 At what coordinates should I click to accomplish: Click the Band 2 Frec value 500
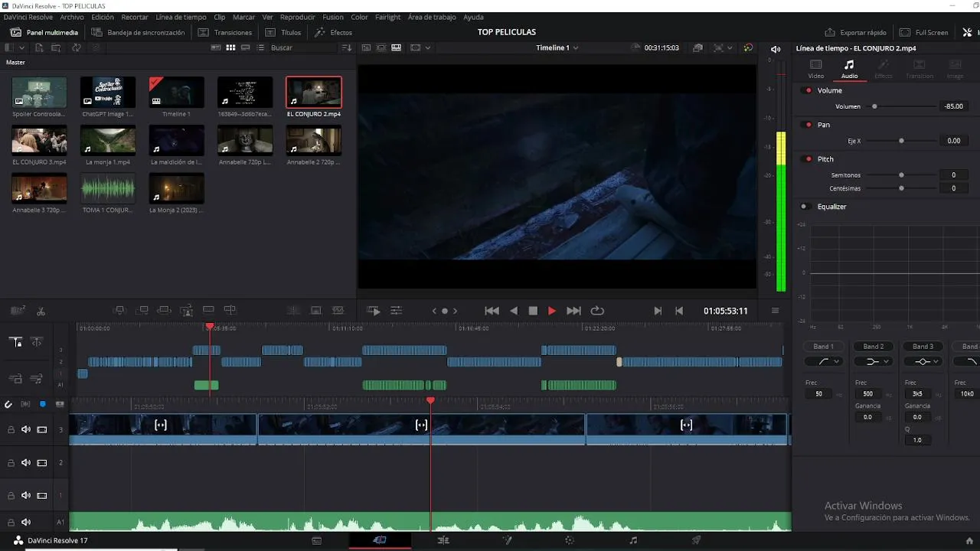pyautogui.click(x=867, y=394)
